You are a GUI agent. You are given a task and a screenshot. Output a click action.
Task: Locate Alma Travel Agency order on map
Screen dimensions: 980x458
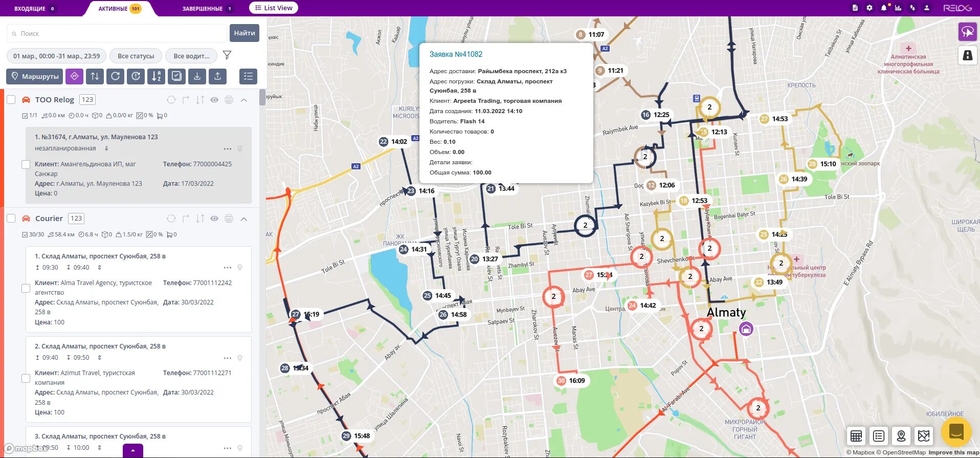[x=240, y=268]
